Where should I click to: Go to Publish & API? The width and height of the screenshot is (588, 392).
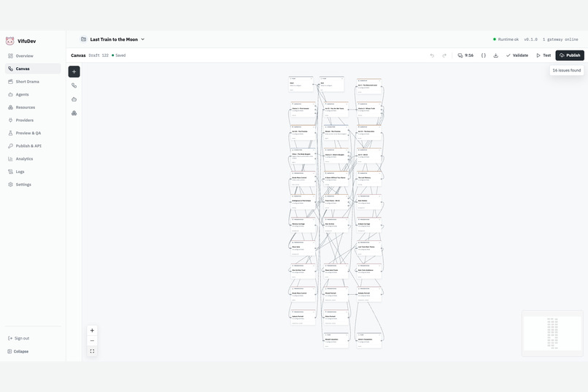point(33,146)
